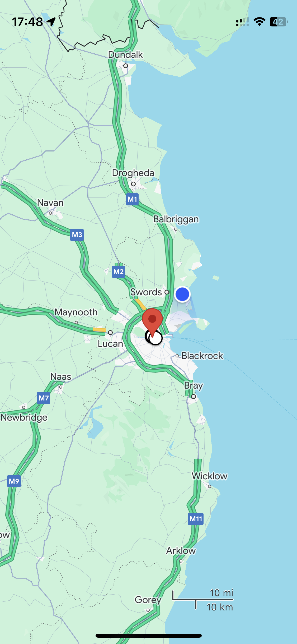Tap the Bray town marker label
This screenshot has width=297, height=644.
pos(194,386)
